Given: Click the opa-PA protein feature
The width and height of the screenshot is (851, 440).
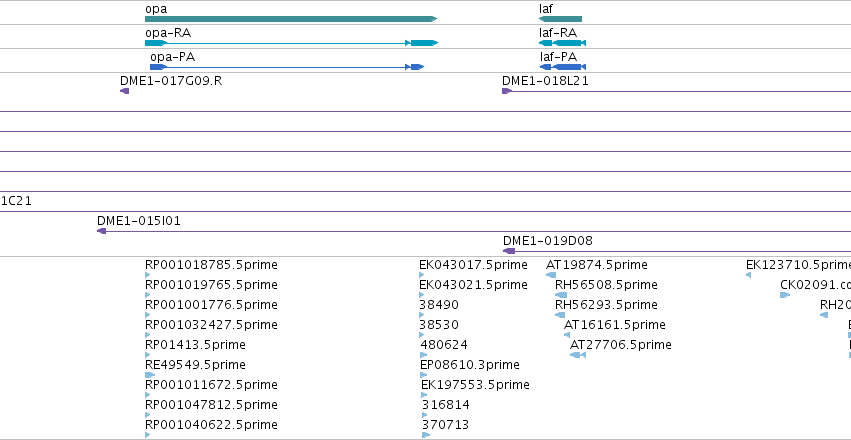Looking at the screenshot, I should 287,67.
